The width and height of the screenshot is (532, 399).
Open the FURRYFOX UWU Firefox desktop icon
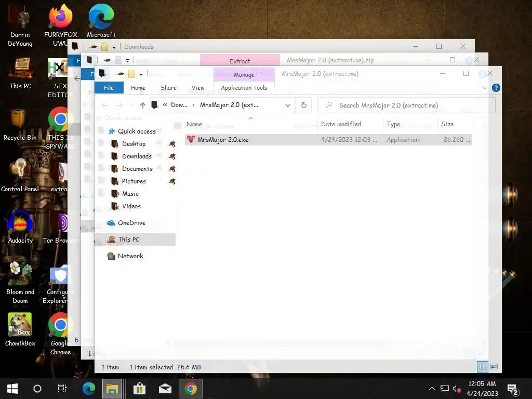click(60, 25)
